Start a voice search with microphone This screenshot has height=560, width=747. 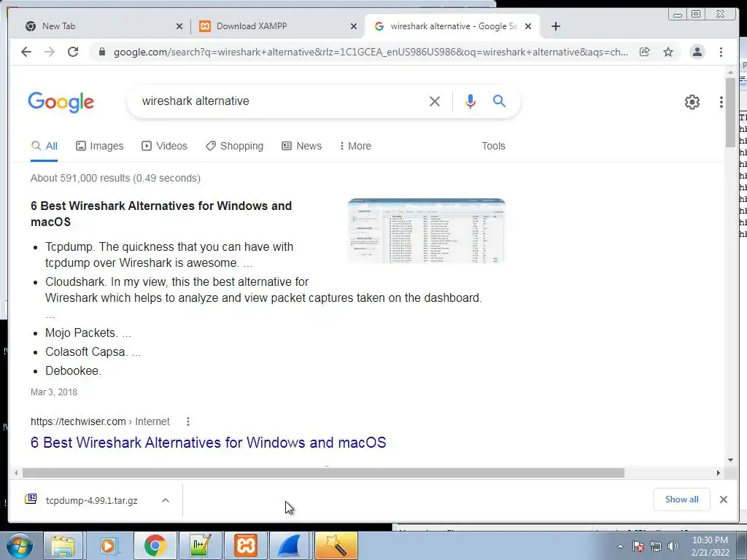[x=471, y=101]
